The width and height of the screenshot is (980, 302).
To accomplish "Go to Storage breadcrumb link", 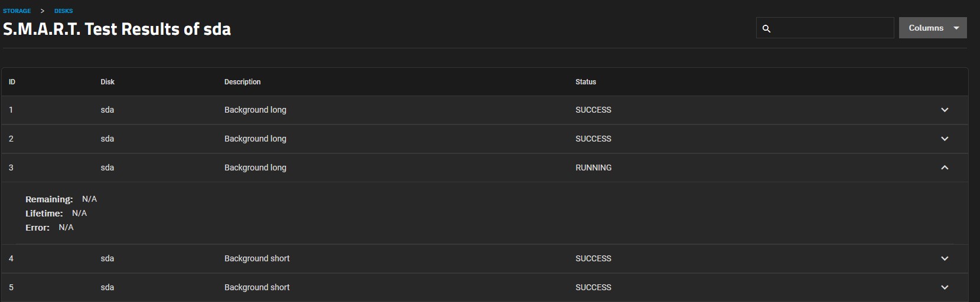I will 17,11.
